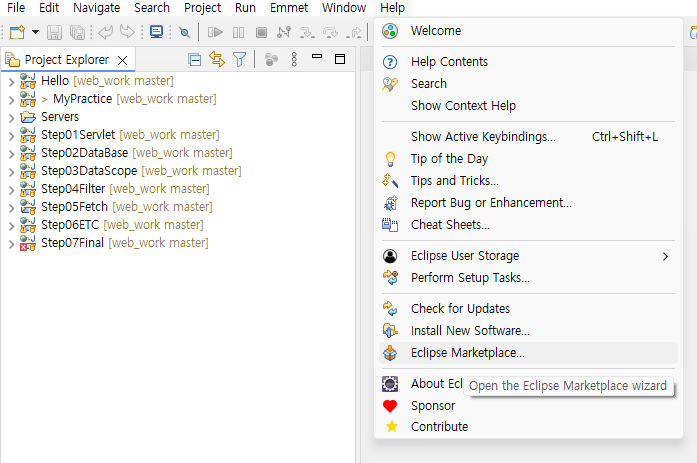Expand the Step04Filter project

click(11, 189)
